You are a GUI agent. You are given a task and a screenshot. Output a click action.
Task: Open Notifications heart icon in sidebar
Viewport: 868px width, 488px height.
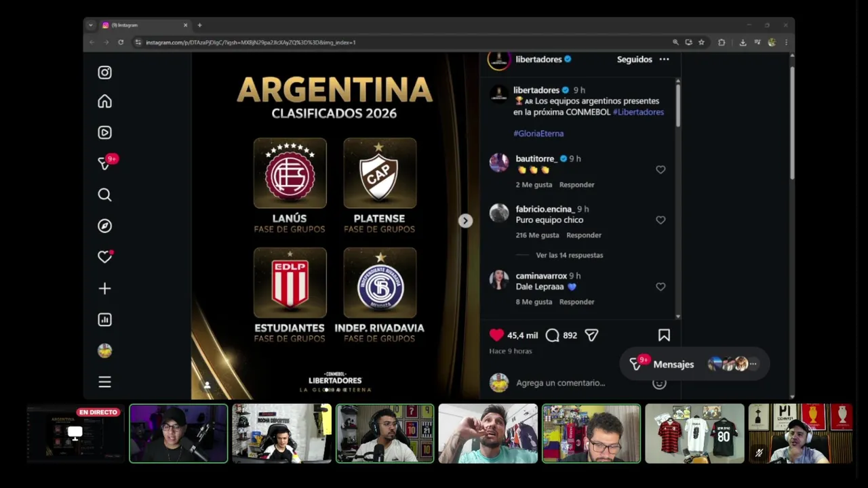[104, 258]
